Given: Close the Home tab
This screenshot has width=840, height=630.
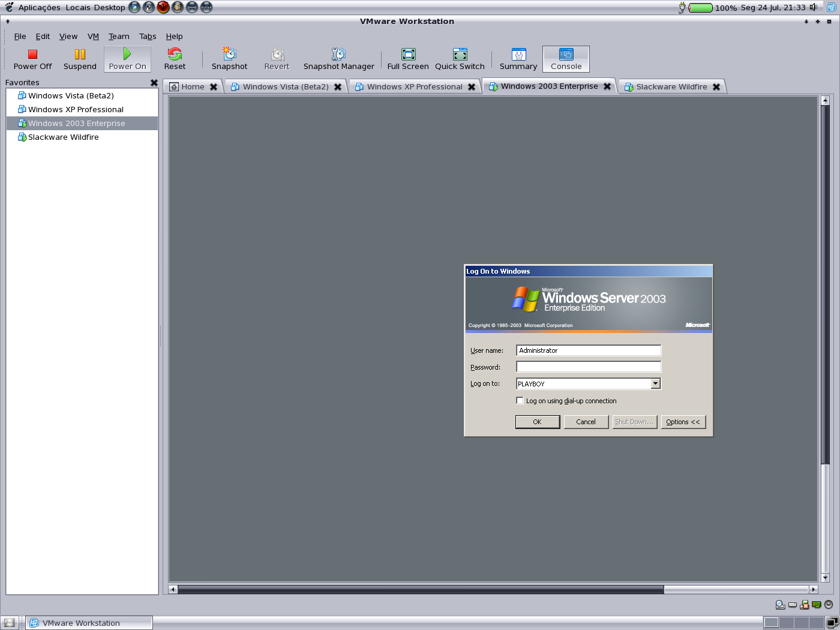Looking at the screenshot, I should (214, 87).
